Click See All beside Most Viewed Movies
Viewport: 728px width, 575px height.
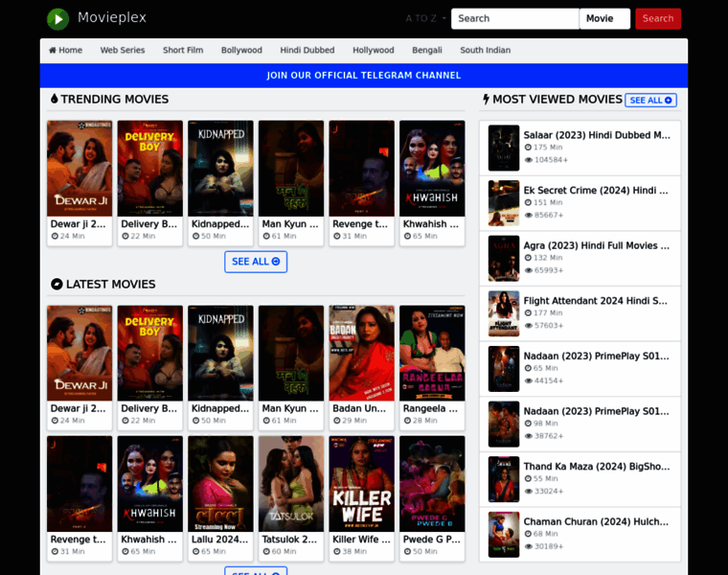[651, 101]
